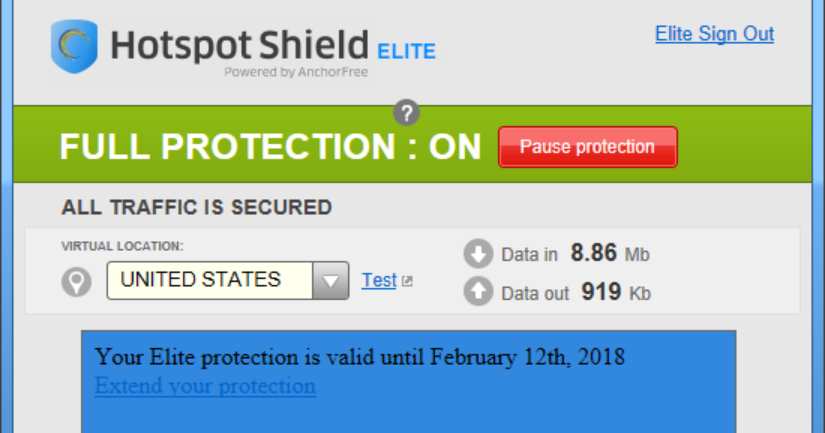The image size is (825, 433).
Task: Click the ALL TRAFFIC IS SECURED heading
Action: coord(196,208)
